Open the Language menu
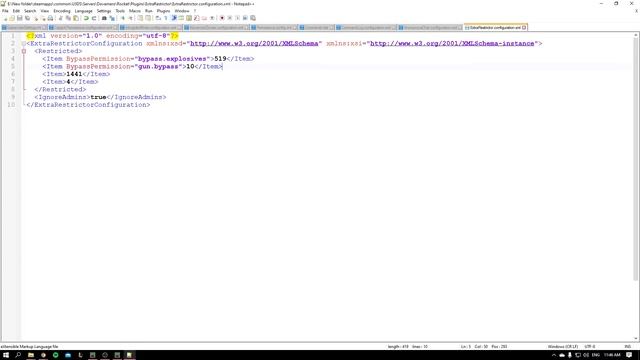This screenshot has height=360, width=640. [83, 11]
